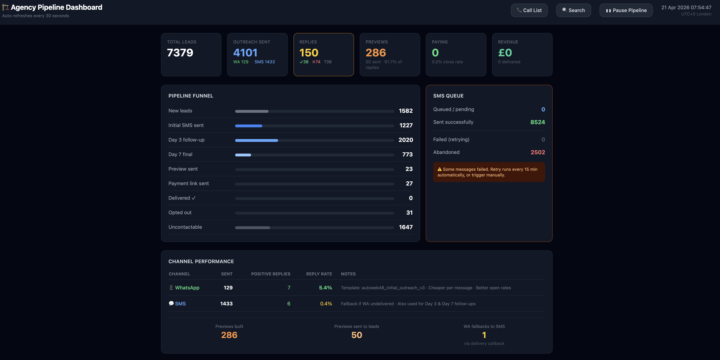Viewport: 720px width, 360px height.
Task: Click the Previews built value 286
Action: click(x=229, y=335)
